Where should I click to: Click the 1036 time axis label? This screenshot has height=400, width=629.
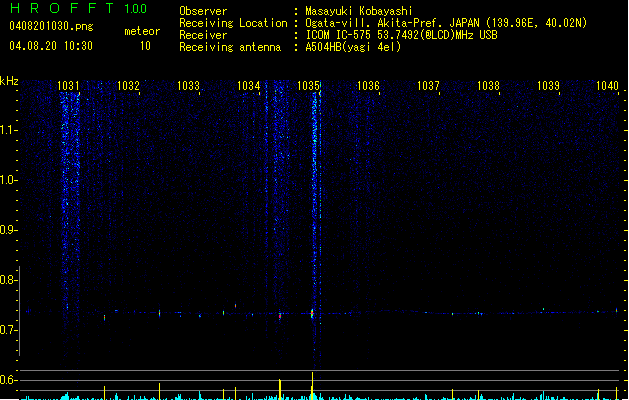pyautogui.click(x=368, y=85)
